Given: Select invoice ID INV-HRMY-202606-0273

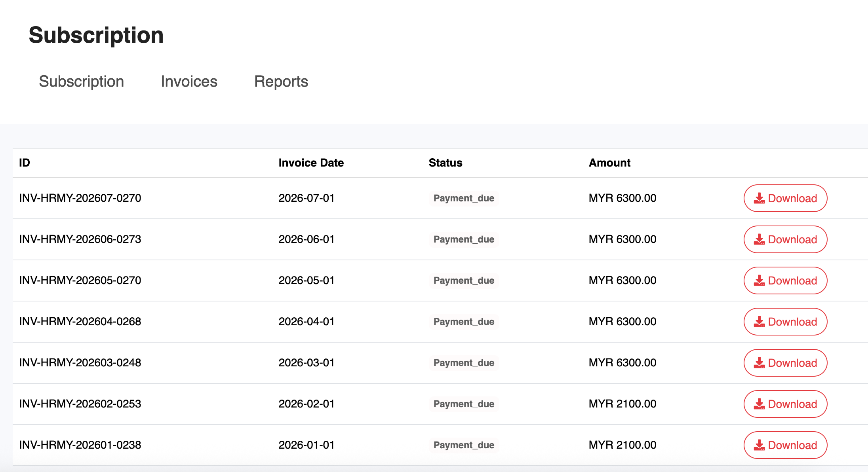Looking at the screenshot, I should (80, 239).
